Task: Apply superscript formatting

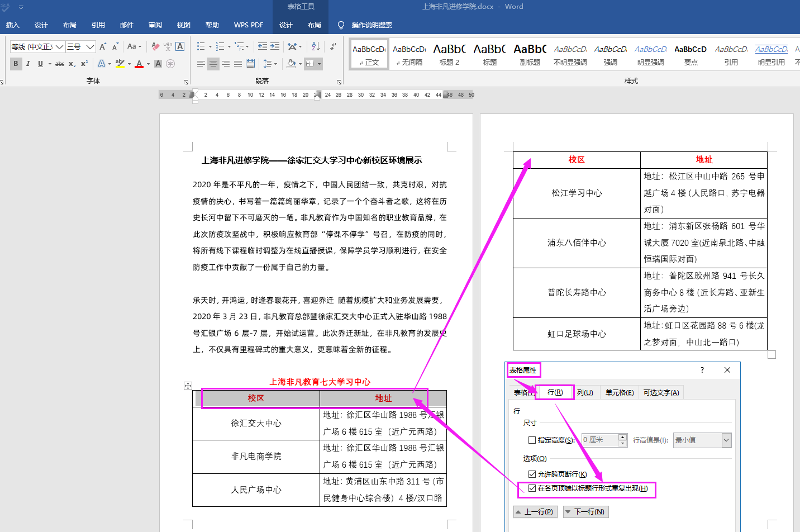Action: pyautogui.click(x=84, y=64)
